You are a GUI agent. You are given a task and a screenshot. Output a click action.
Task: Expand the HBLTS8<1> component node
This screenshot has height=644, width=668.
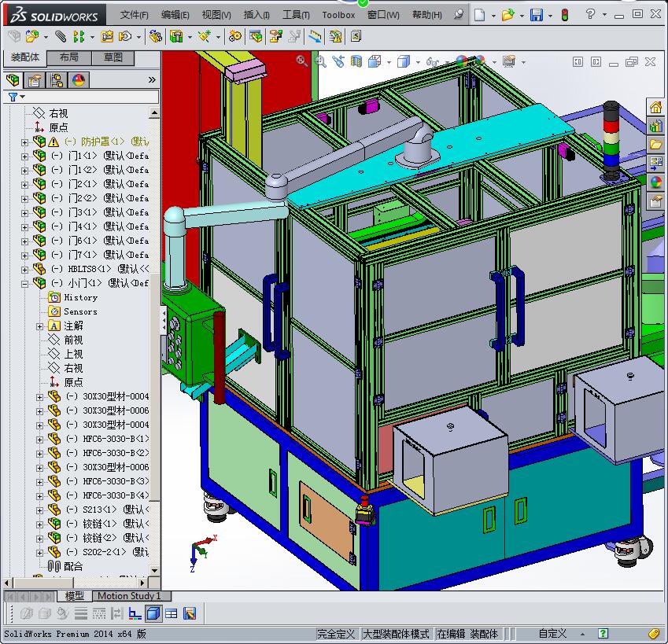click(x=24, y=270)
